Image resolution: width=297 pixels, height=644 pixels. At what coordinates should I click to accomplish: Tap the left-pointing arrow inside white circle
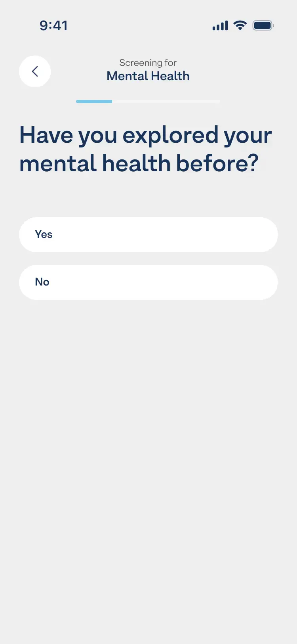[x=35, y=71]
